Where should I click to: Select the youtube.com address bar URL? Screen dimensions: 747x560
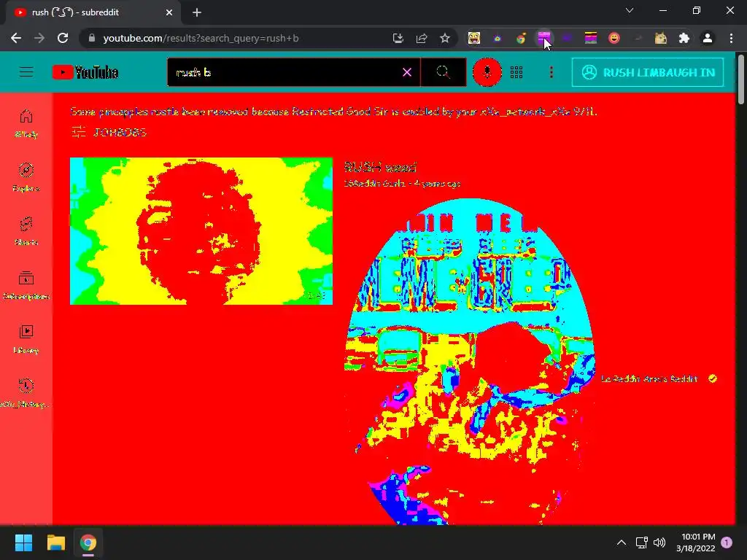201,38
